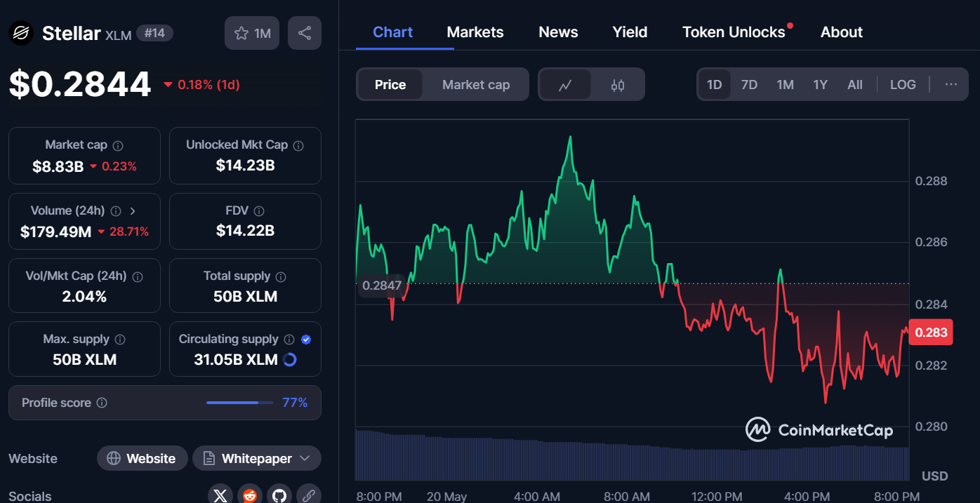
Task: Click info icon next to Profile score
Action: click(102, 403)
